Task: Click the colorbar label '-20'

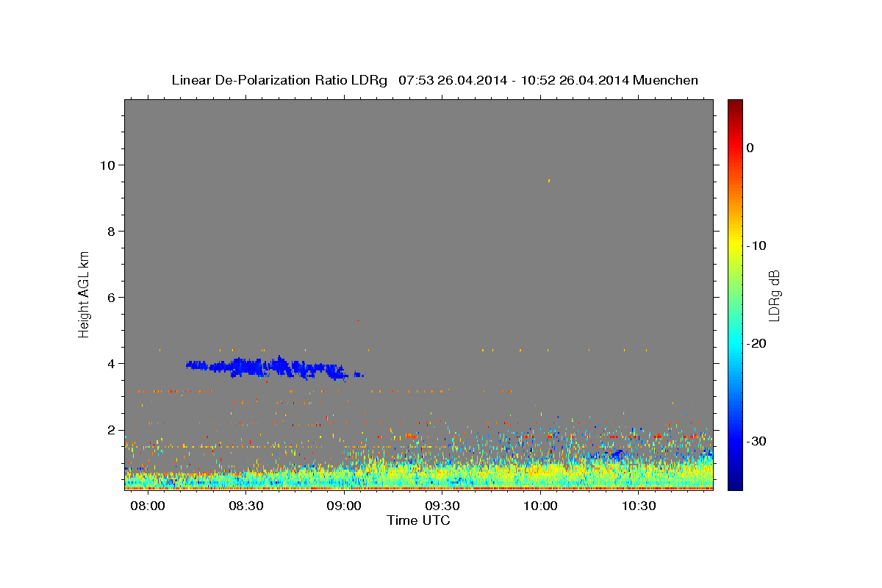Action: (757, 343)
